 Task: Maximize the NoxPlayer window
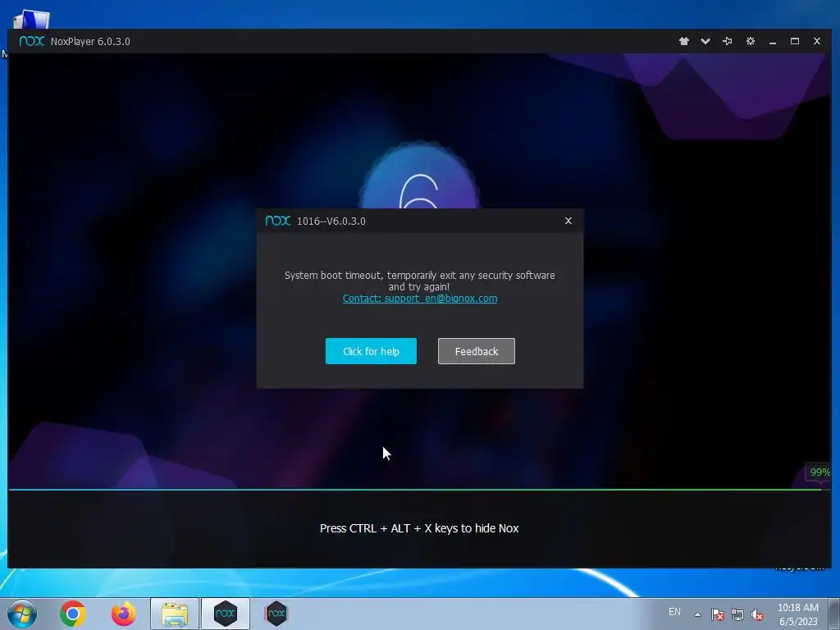click(x=794, y=41)
